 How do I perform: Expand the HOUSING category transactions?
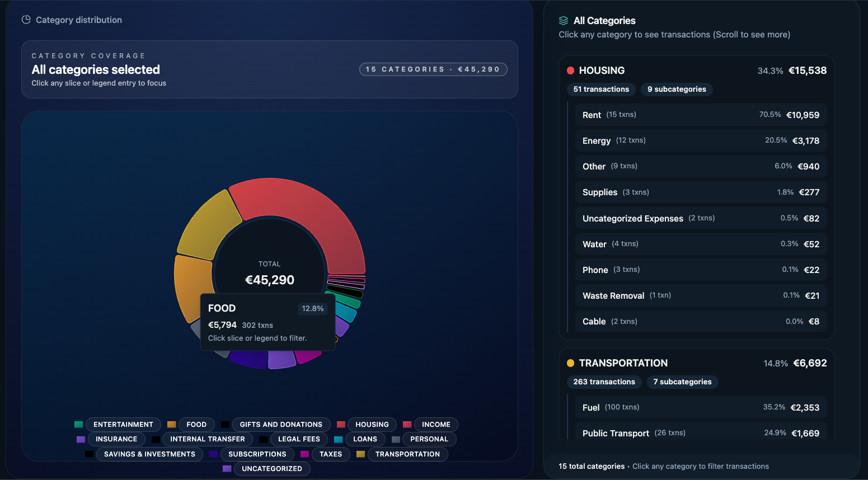tap(602, 70)
